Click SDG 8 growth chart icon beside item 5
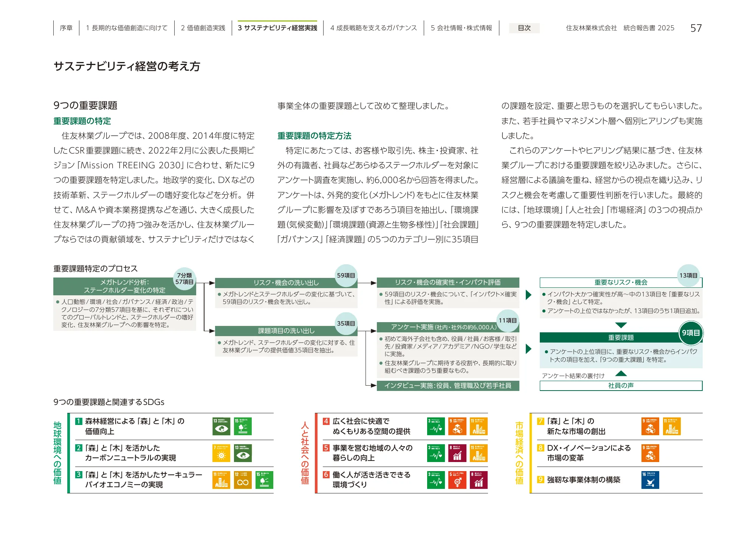 (457, 453)
